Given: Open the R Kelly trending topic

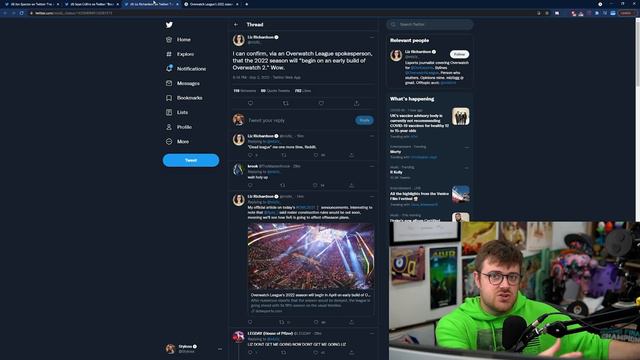Looking at the screenshot, I should click(x=396, y=172).
